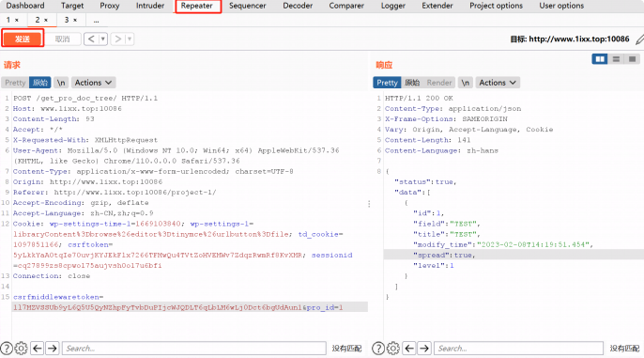
Task: Select combined tabs layout icon
Action: point(632,59)
